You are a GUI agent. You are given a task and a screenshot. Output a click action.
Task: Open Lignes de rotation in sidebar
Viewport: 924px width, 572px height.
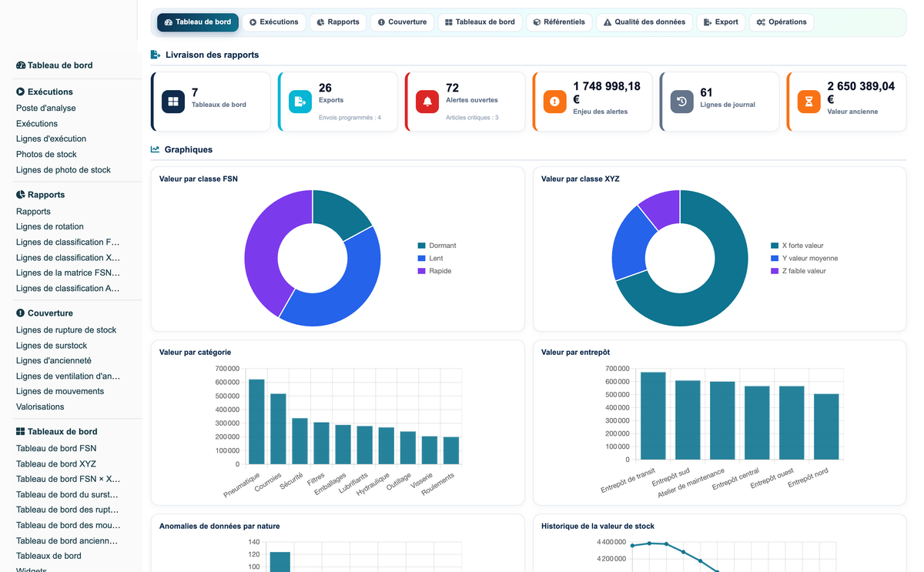[50, 227]
